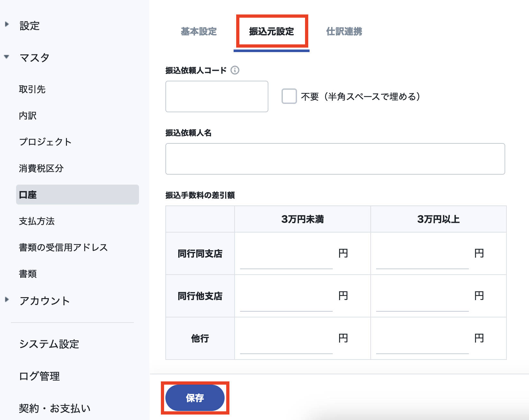Screen dimensions: 529x420
Task: Click 同行他支店 fee field under 3万円以上
Action: (422, 296)
